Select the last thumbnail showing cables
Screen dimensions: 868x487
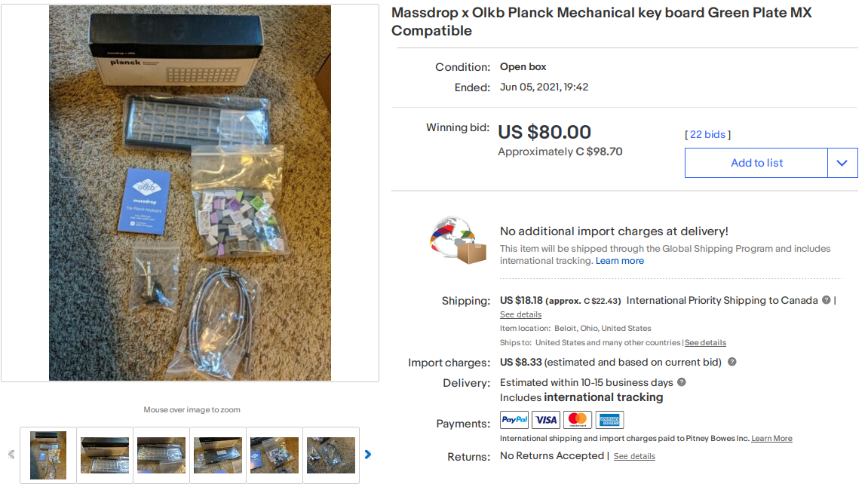point(331,455)
